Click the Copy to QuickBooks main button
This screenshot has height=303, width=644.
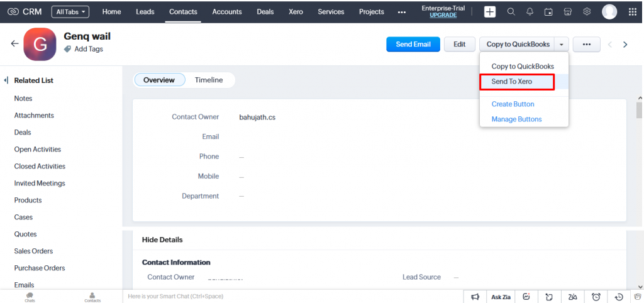coord(517,45)
